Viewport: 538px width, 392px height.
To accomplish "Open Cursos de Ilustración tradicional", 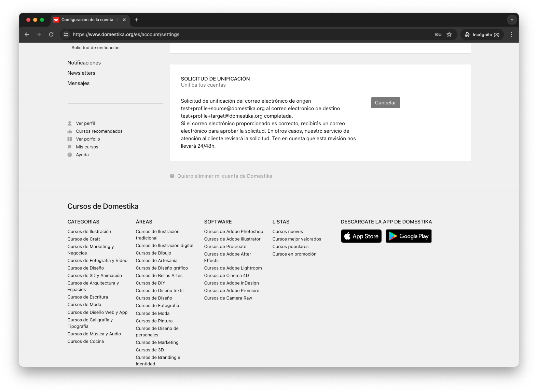I will point(157,235).
